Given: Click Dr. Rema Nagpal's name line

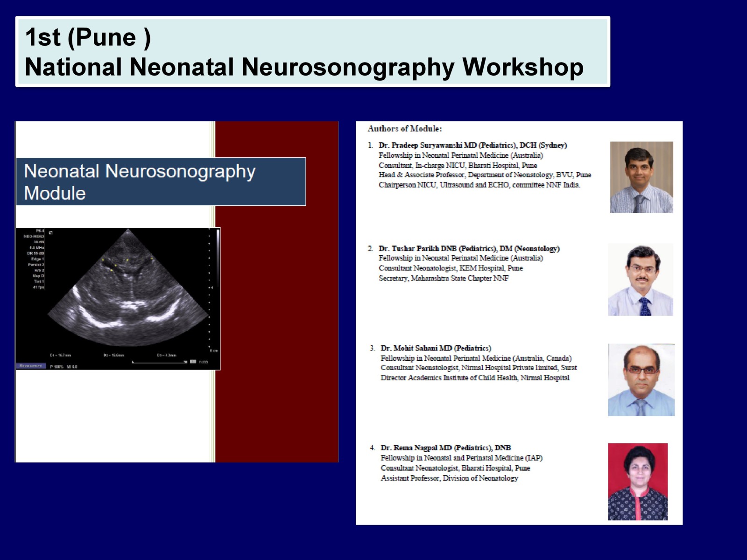Looking at the screenshot, I should pyautogui.click(x=445, y=448).
